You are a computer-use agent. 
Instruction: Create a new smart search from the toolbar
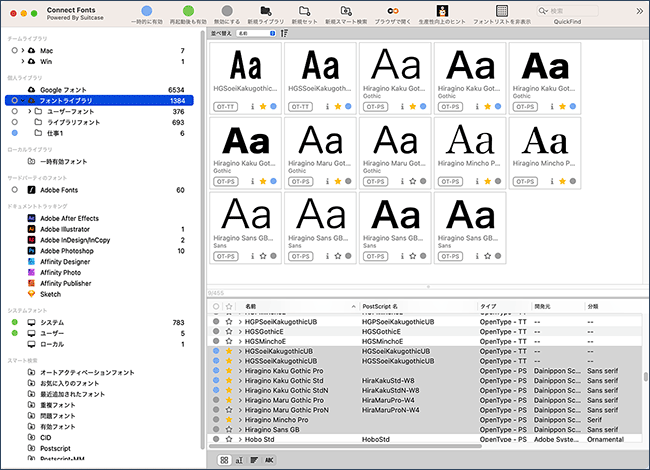(346, 11)
